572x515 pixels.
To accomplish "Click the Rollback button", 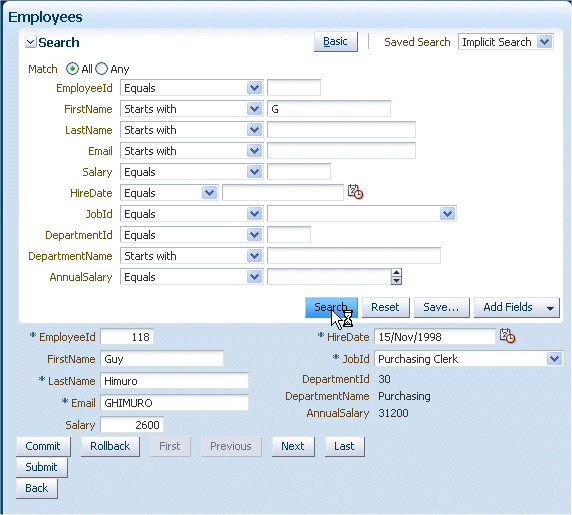I will (x=110, y=446).
